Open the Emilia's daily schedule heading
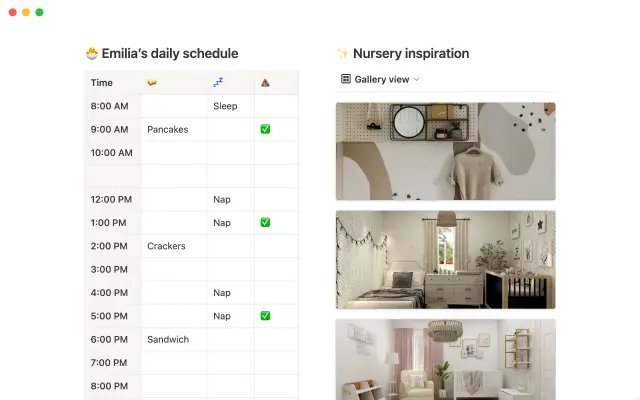This screenshot has width=640, height=400. tap(170, 53)
